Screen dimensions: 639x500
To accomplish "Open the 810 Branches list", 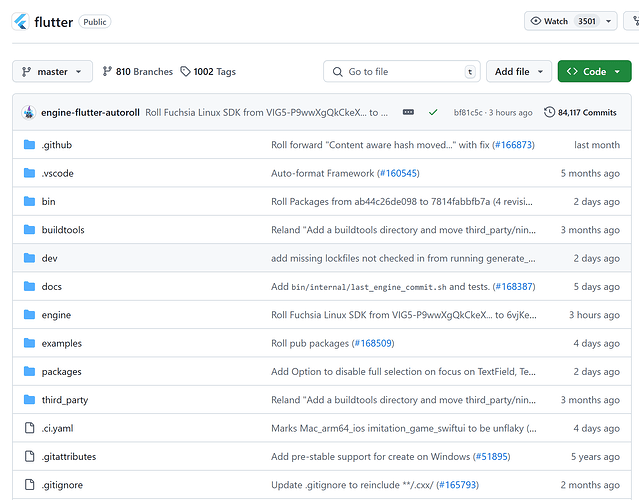I will 137,71.
